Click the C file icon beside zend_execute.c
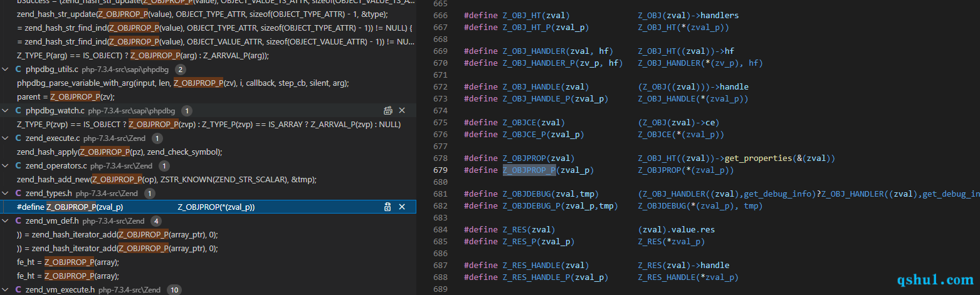 18,138
